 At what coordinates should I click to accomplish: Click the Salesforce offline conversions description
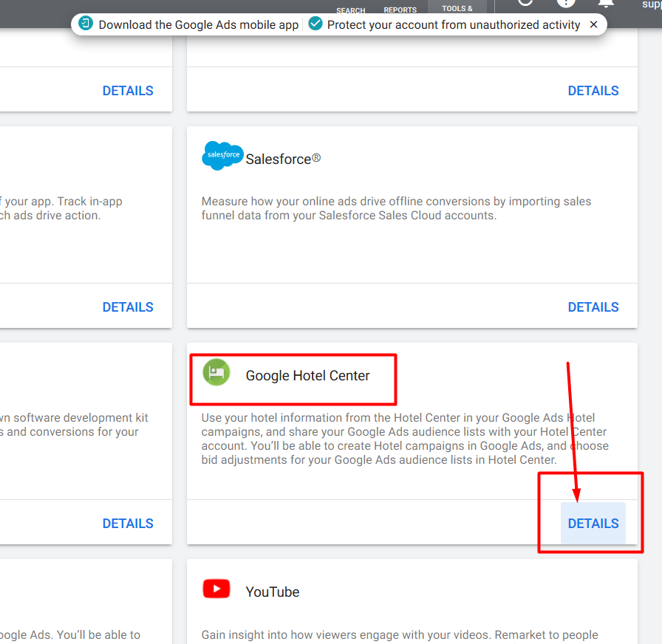pos(396,208)
